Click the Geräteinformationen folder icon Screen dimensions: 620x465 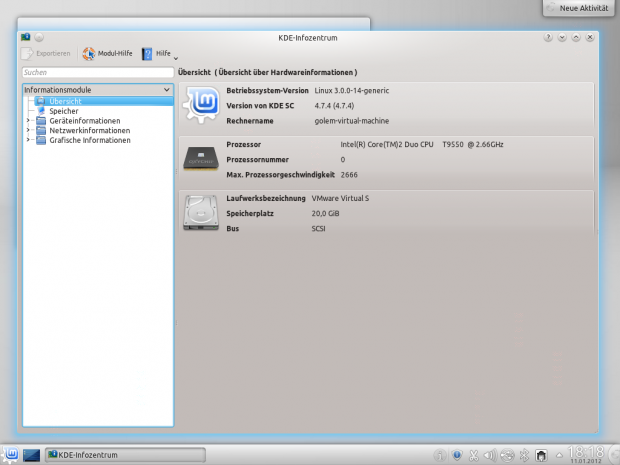click(41, 121)
